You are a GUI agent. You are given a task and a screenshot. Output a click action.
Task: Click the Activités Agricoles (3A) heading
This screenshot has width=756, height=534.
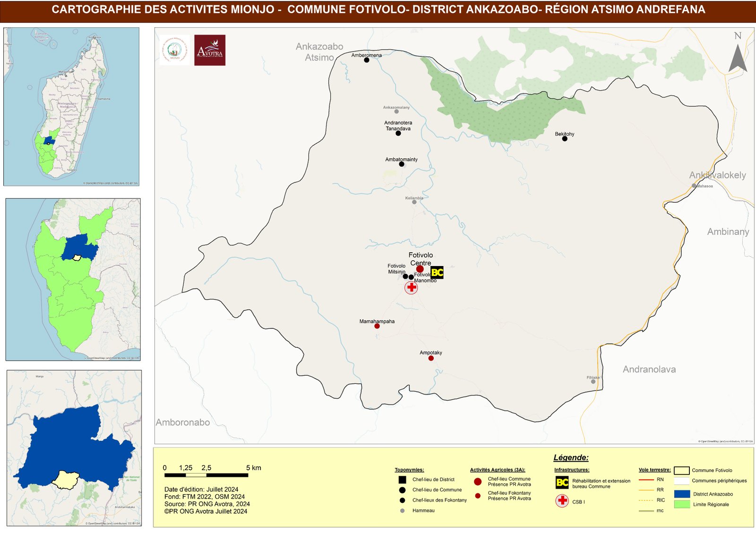[x=498, y=470]
